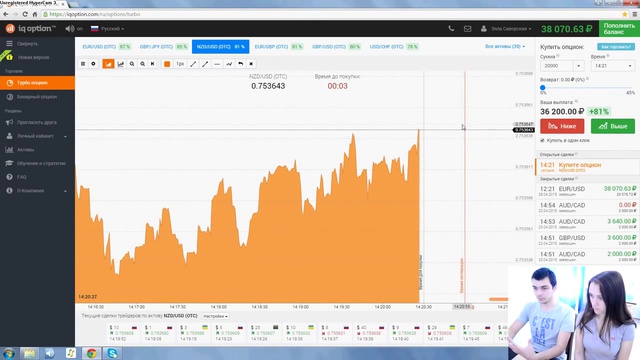Select the trend line drawing tool

click(x=193, y=64)
